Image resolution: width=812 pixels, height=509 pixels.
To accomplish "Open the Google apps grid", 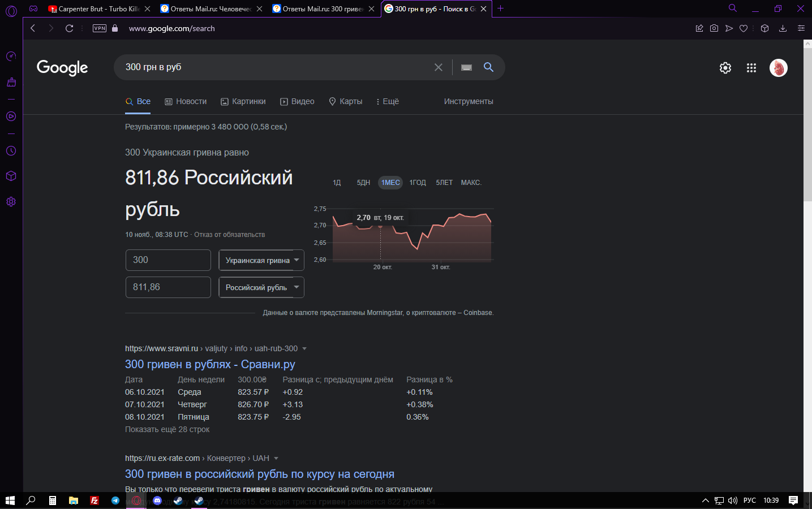I will 751,68.
